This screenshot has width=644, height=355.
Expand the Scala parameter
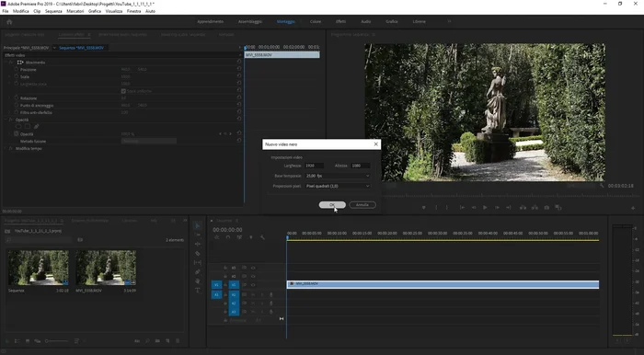10,76
